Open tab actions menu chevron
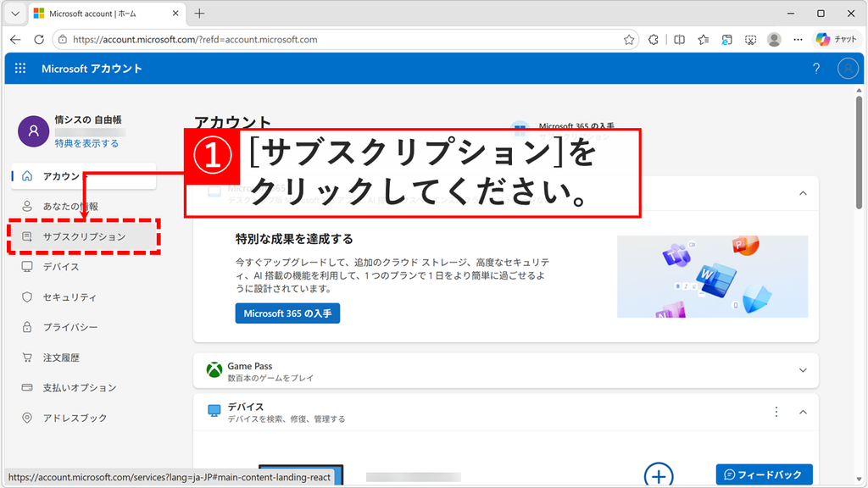Image resolution: width=868 pixels, height=488 pixels. (15, 14)
